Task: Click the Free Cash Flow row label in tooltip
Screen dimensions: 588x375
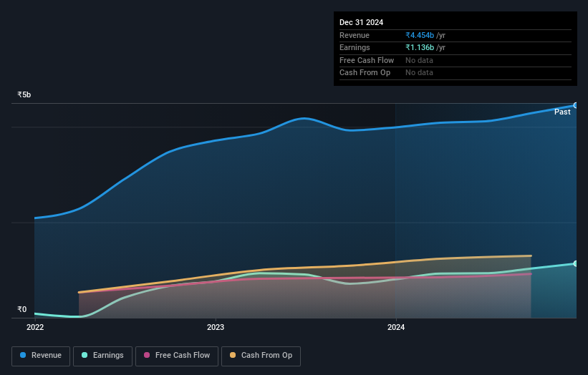Action: [367, 60]
